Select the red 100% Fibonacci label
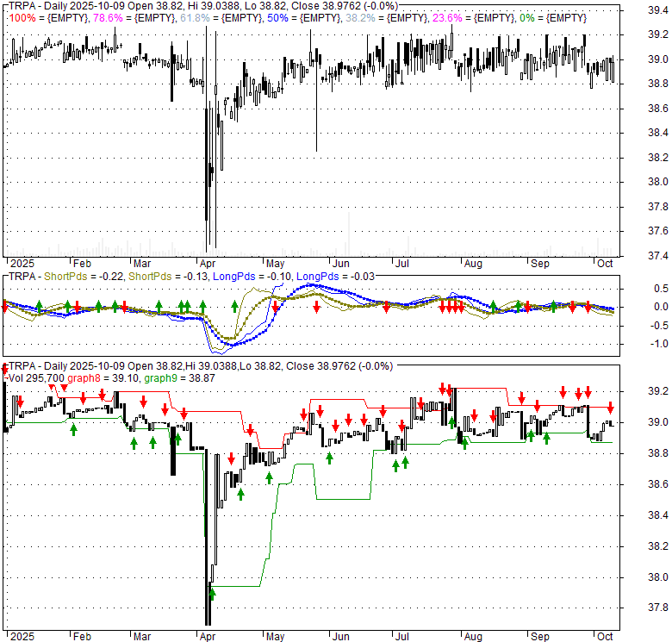Viewport: 672px width, 642px height. 22,18
